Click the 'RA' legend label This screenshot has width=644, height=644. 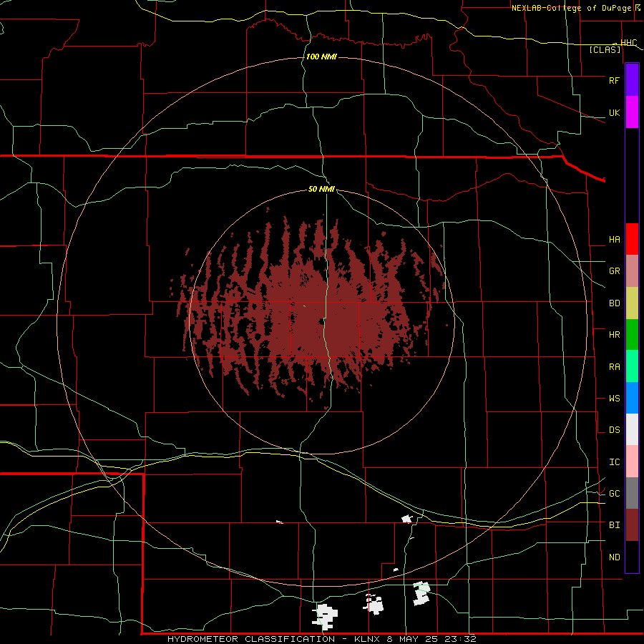coord(615,367)
